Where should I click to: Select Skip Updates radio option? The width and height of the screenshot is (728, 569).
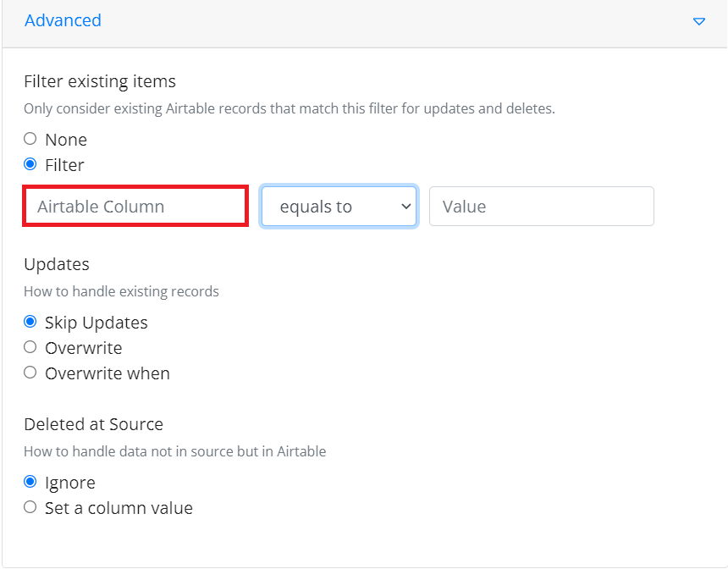(x=30, y=322)
